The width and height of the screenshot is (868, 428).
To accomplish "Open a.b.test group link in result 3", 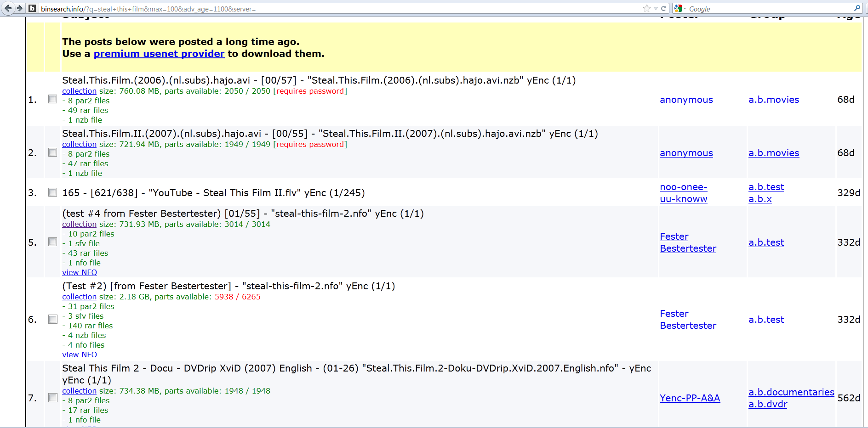I will pyautogui.click(x=766, y=187).
